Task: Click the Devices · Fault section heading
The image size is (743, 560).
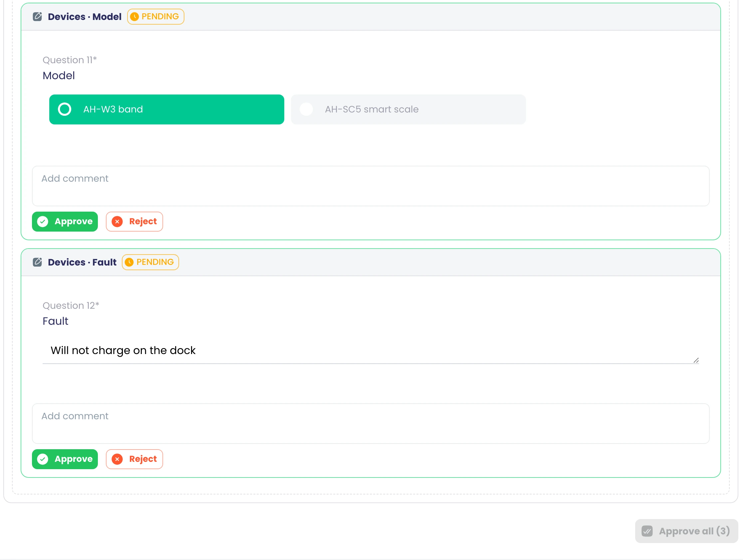Action: tap(82, 262)
